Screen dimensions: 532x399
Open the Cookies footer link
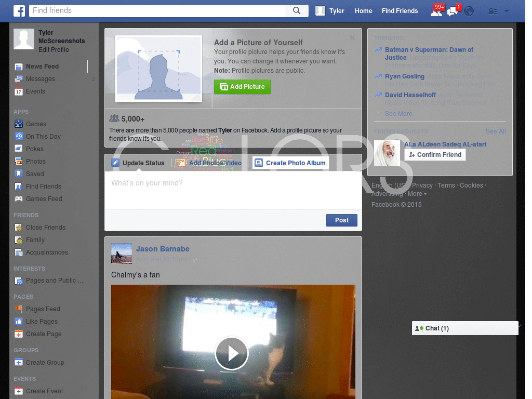point(471,185)
